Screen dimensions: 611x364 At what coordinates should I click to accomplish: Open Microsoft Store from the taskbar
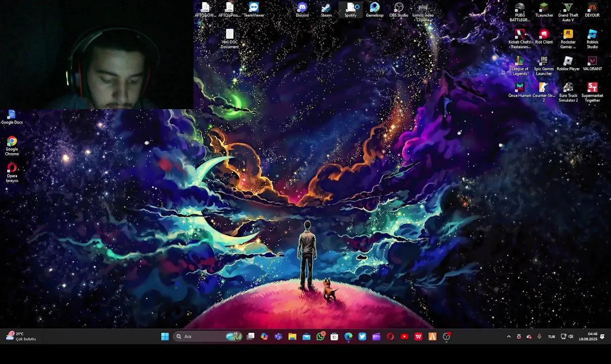point(334,336)
